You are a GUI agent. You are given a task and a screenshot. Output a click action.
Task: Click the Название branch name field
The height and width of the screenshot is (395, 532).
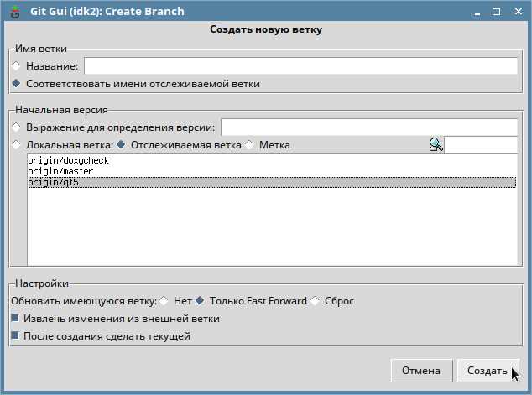pos(300,65)
